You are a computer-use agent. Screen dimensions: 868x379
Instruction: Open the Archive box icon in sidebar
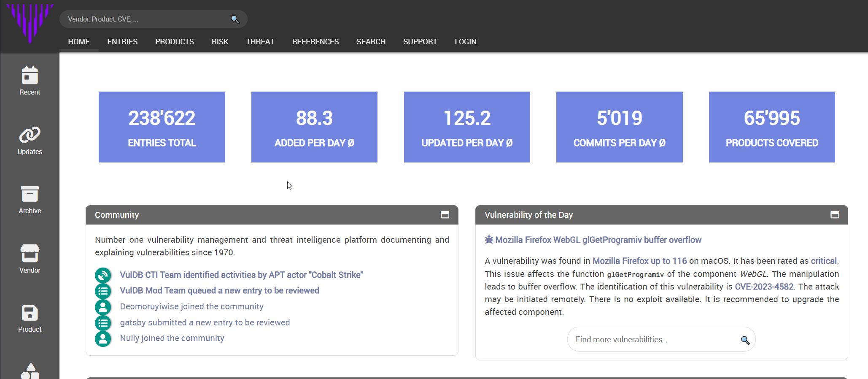(x=30, y=194)
